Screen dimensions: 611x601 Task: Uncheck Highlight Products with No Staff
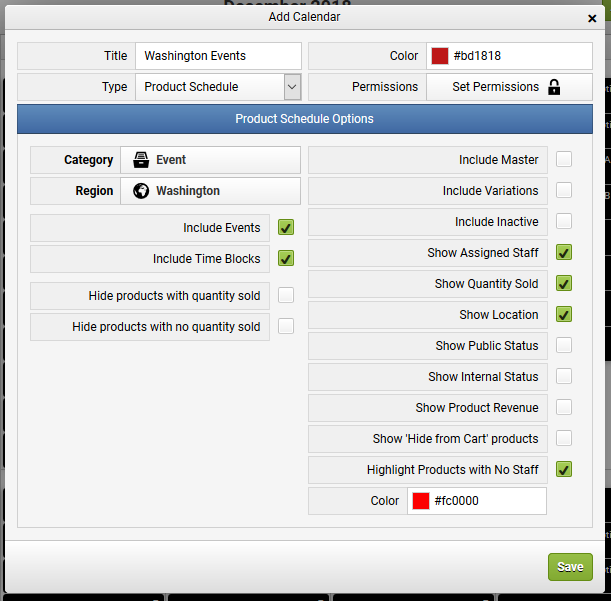coord(564,469)
